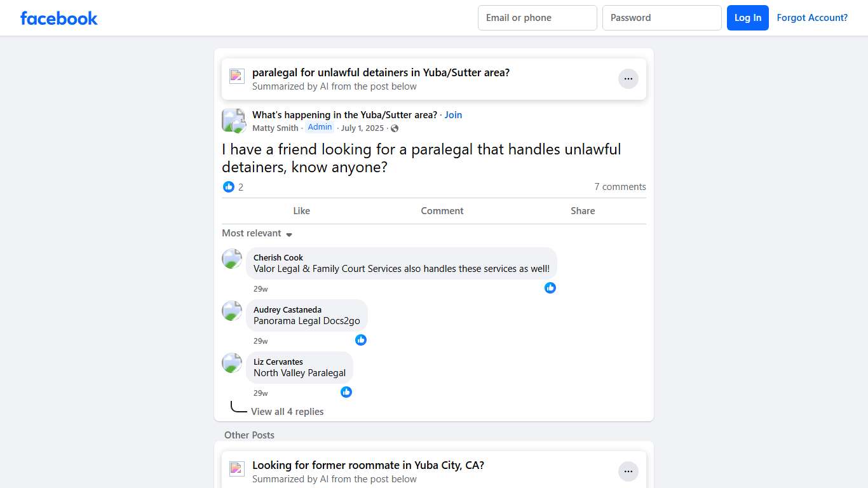Image resolution: width=868 pixels, height=488 pixels.
Task: Click like reaction on Audrey Castaneda's comment
Action: tap(361, 340)
